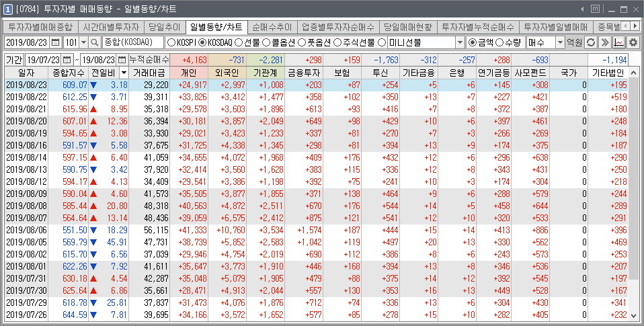Click the 2019/08/23 date cell in the table
This screenshot has width=644, height=326.
[x=26, y=85]
